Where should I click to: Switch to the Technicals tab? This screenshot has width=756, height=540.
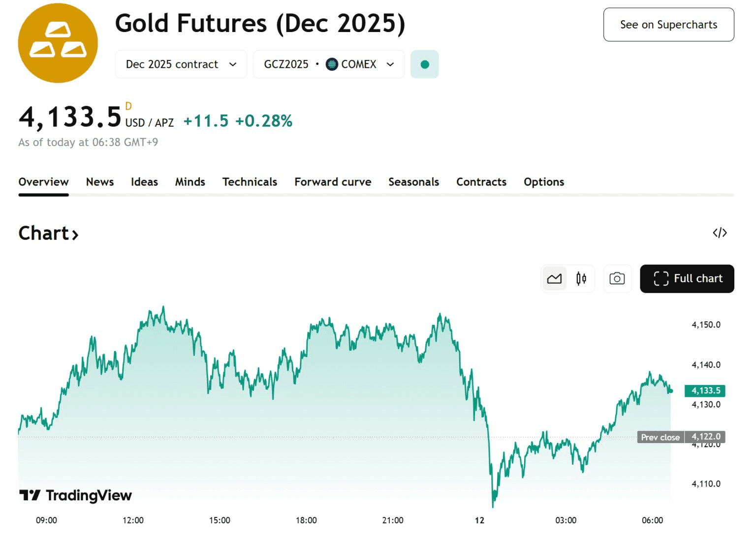[250, 182]
